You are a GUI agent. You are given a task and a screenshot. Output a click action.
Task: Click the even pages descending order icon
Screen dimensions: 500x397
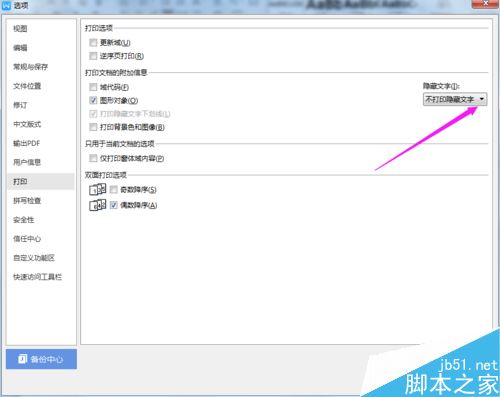(97, 205)
